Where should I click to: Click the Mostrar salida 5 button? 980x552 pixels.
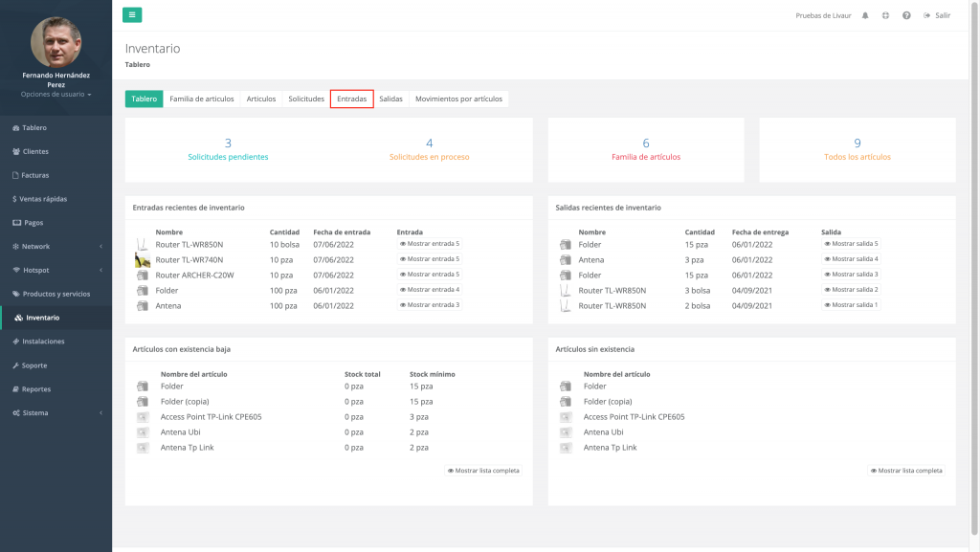[851, 244]
